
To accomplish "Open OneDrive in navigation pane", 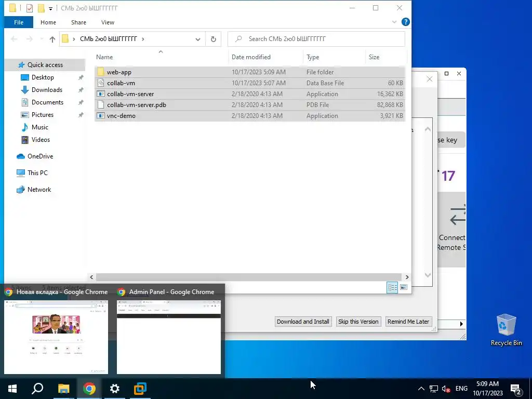I will pos(40,156).
